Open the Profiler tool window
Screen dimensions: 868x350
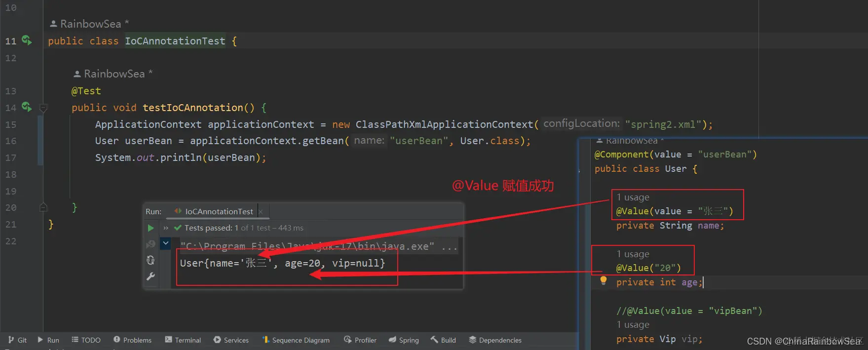click(360, 340)
